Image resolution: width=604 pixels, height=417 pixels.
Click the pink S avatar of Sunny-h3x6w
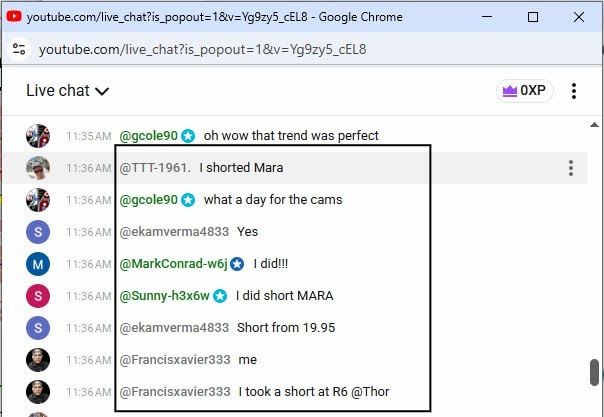click(x=38, y=296)
